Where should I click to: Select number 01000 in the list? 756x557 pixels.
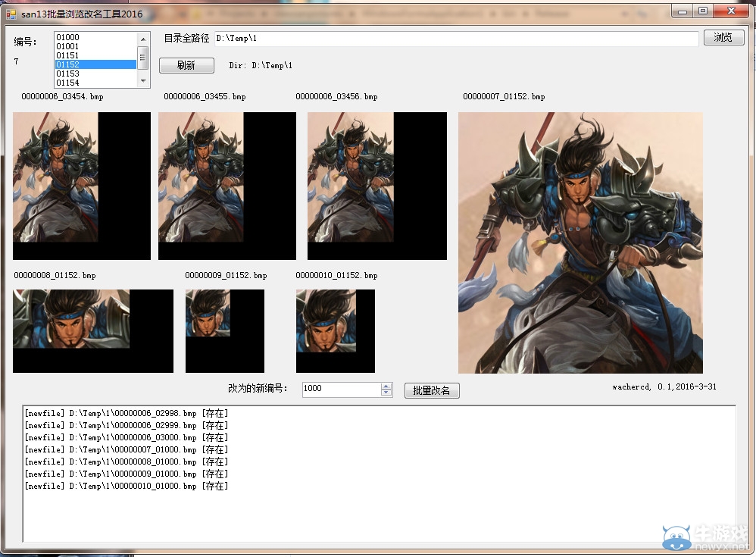[x=96, y=37]
